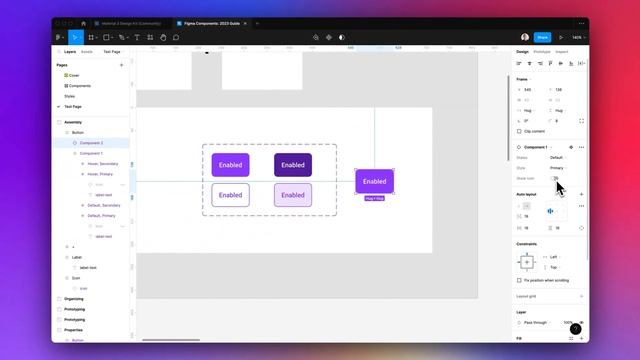Add auto layout with the plus icon
This screenshot has width=640, height=360.
click(581, 194)
